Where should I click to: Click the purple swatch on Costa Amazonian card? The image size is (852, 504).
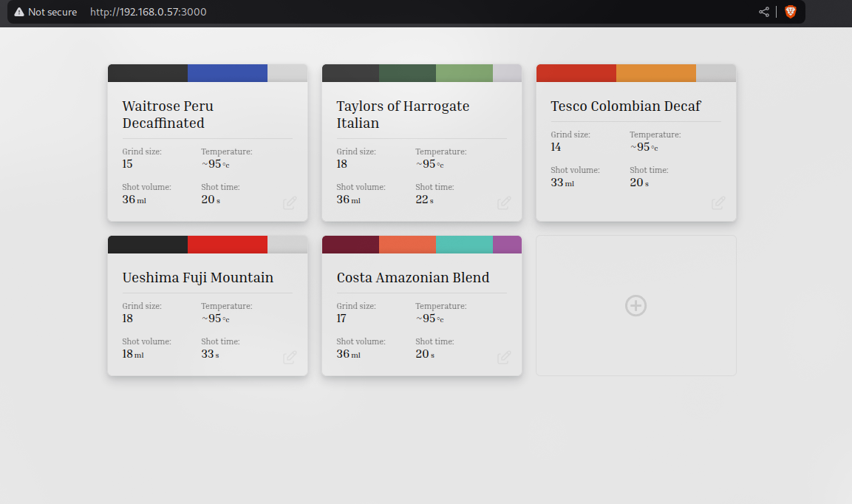coord(508,245)
